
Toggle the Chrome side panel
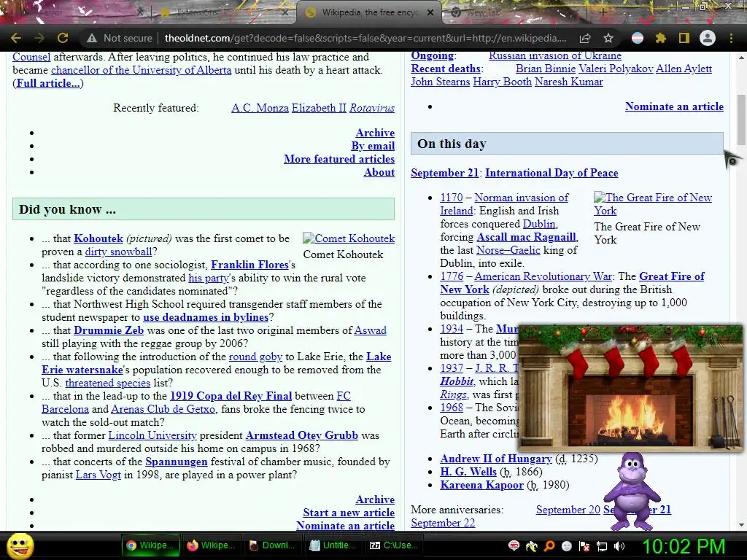coord(684,38)
